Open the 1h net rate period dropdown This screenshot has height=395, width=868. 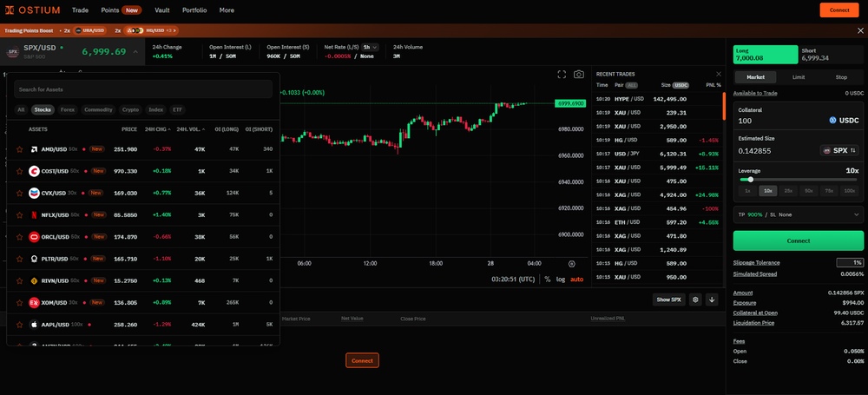coord(371,47)
